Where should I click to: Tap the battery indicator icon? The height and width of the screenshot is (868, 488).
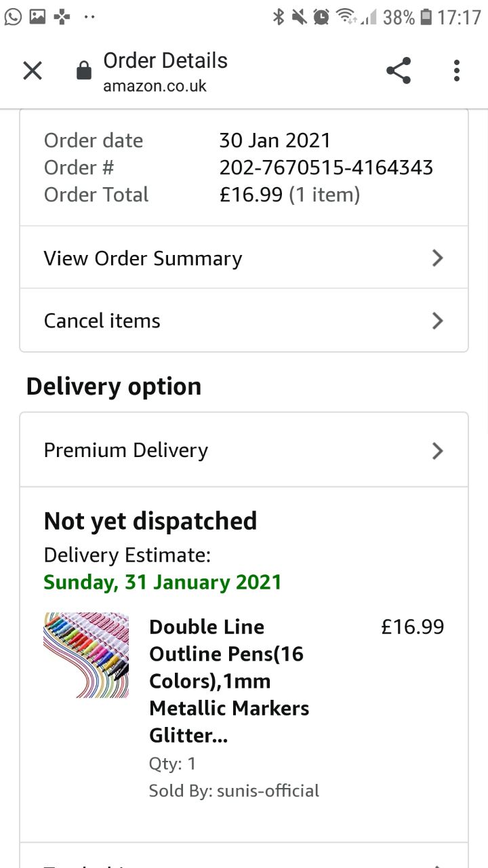click(x=426, y=17)
